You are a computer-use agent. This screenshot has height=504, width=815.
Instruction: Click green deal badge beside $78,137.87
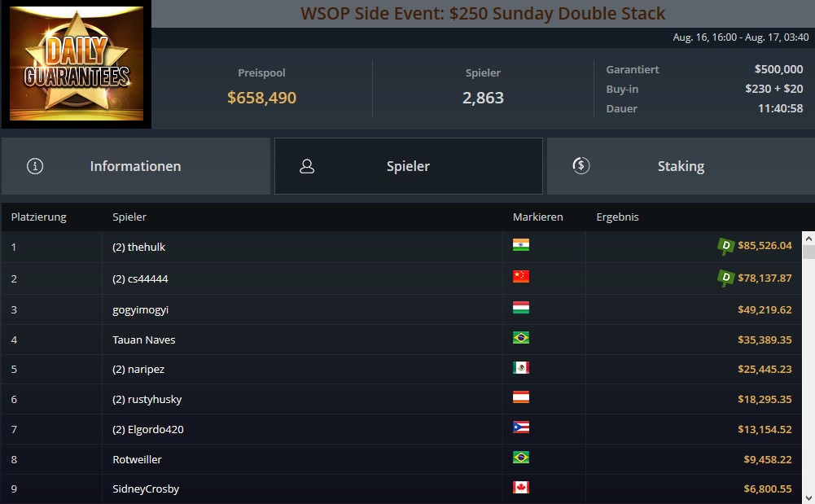pyautogui.click(x=725, y=278)
